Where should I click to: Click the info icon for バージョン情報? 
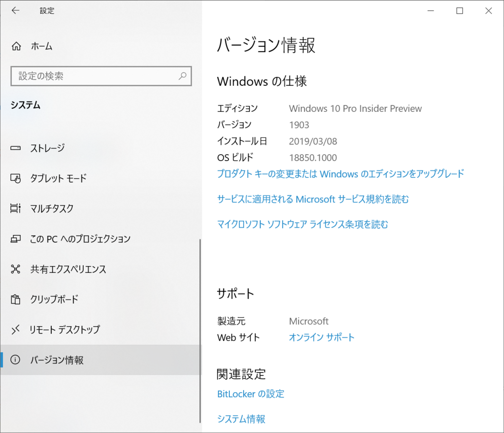15,360
